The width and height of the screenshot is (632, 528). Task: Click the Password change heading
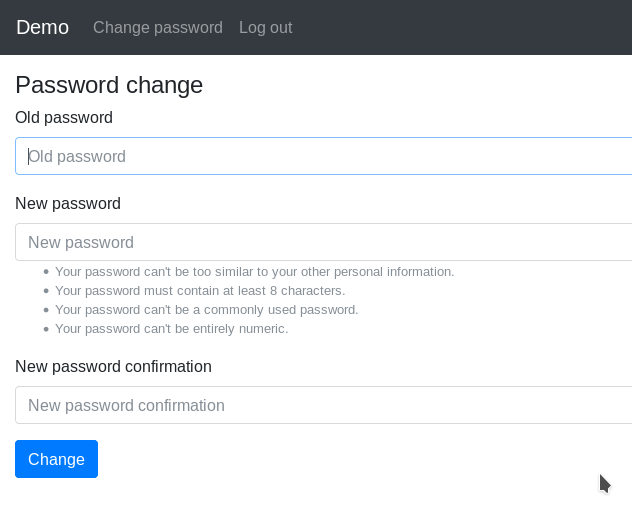109,85
